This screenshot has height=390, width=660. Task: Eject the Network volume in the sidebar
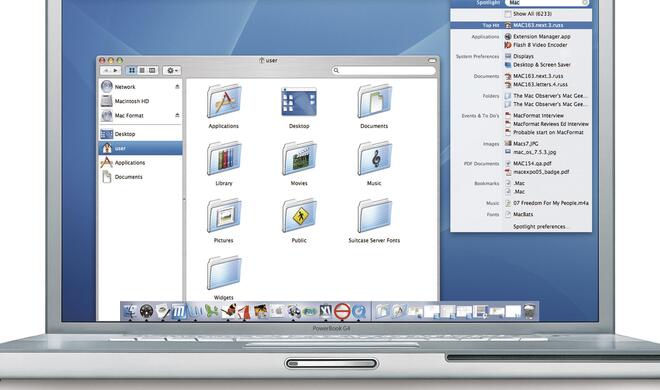(177, 87)
